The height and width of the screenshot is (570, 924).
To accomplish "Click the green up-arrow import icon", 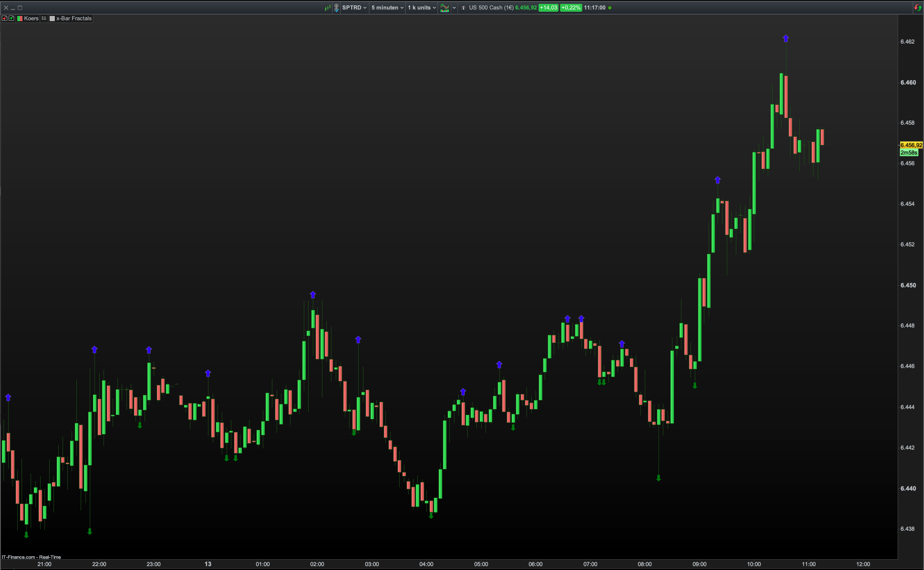I will [x=11, y=19].
